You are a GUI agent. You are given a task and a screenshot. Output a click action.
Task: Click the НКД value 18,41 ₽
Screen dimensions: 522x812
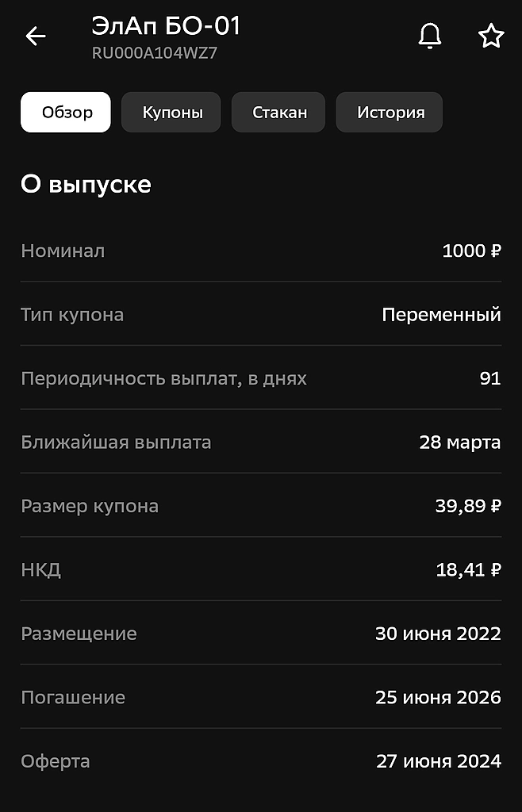pos(468,569)
